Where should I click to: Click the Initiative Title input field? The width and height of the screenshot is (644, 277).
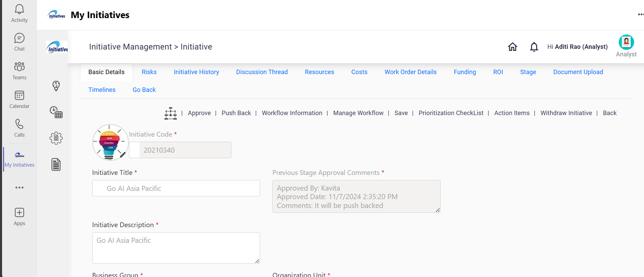[176, 189]
